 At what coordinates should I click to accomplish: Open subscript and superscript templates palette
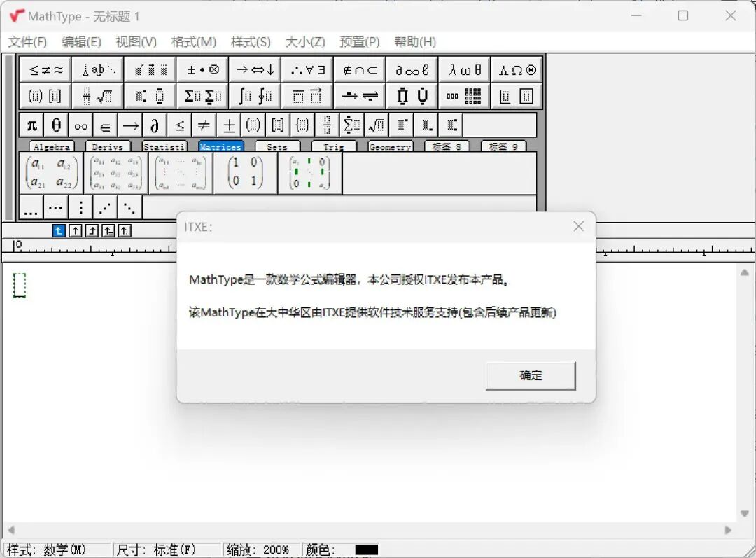pos(150,96)
